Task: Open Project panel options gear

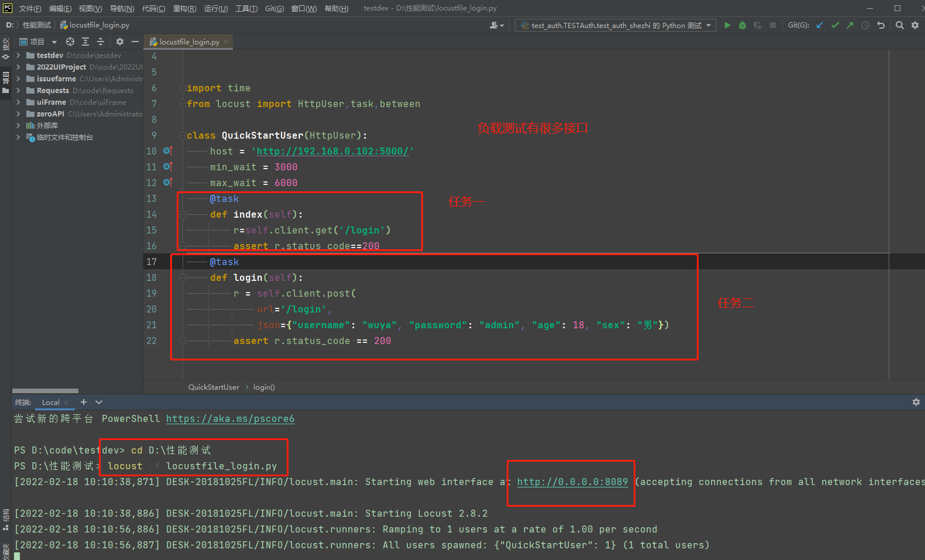Action: (x=120, y=42)
